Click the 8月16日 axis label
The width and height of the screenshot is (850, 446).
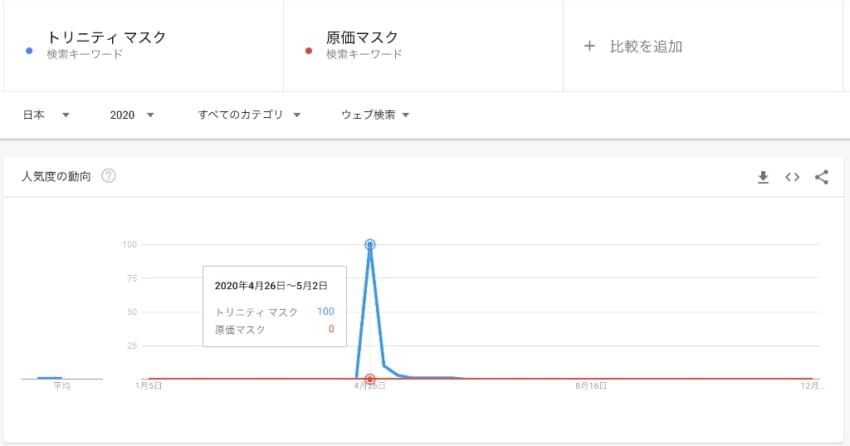(x=593, y=386)
